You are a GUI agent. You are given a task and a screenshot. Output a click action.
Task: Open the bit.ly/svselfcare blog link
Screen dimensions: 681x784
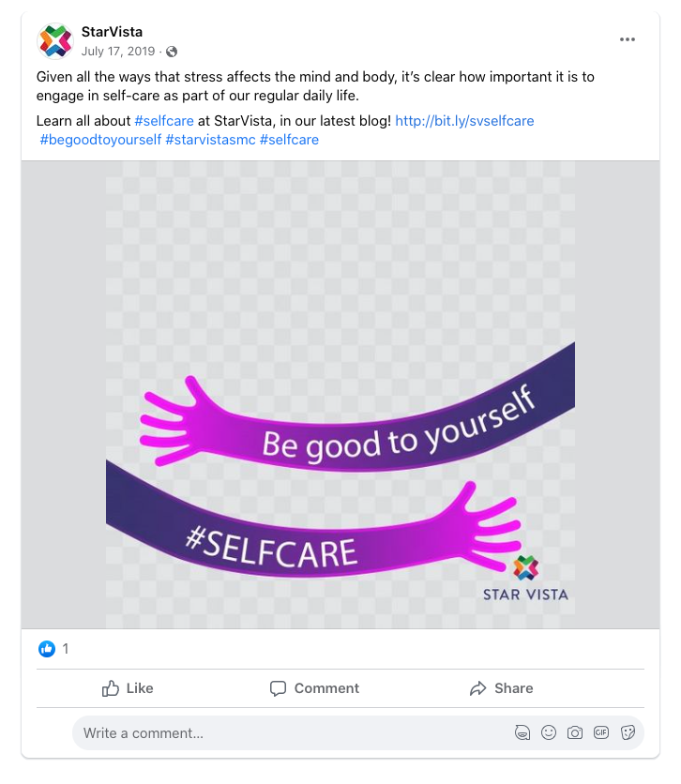(x=464, y=121)
